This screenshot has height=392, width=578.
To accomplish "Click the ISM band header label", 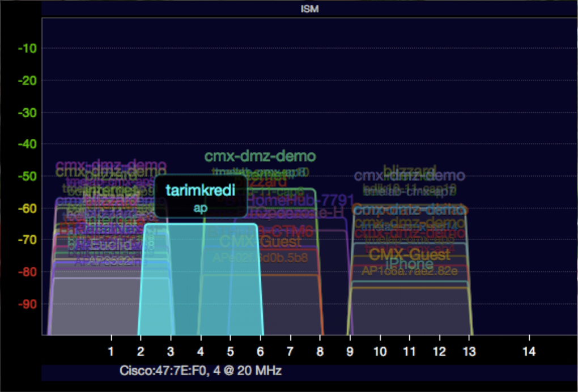I will pyautogui.click(x=309, y=9).
